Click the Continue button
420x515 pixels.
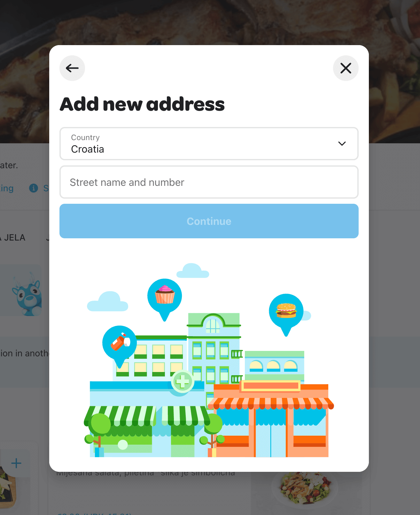[x=209, y=221]
